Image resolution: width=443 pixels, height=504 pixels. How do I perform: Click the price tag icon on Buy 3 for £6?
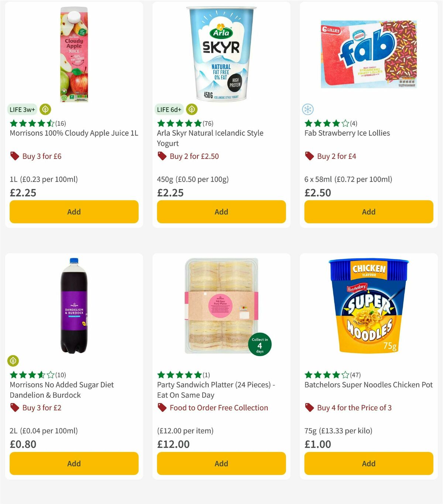14,156
